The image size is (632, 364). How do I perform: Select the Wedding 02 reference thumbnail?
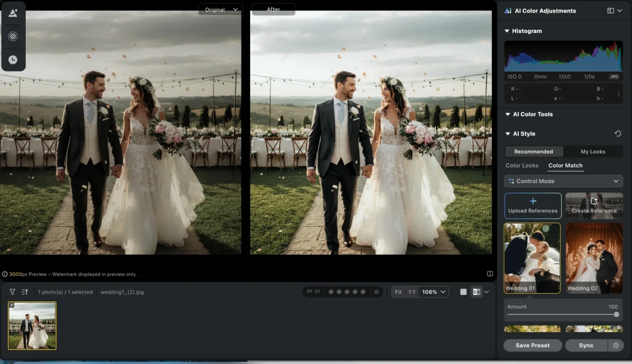(x=594, y=258)
